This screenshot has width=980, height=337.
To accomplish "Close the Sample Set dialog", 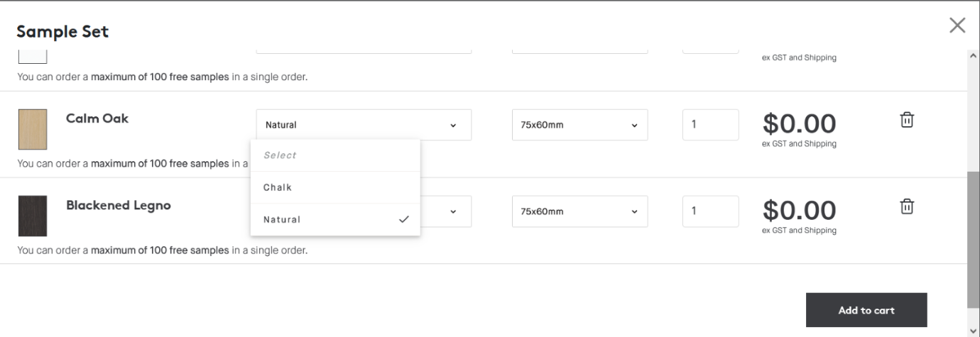I will (x=957, y=26).
